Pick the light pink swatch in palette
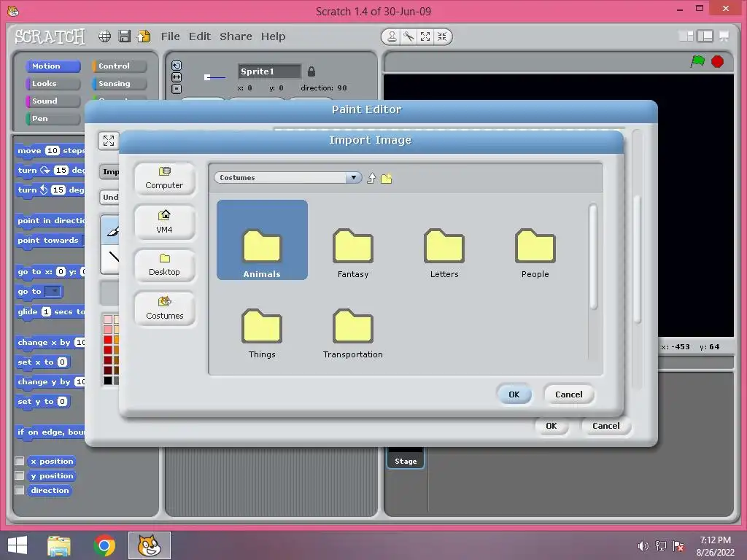747x560 pixels. tap(108, 319)
